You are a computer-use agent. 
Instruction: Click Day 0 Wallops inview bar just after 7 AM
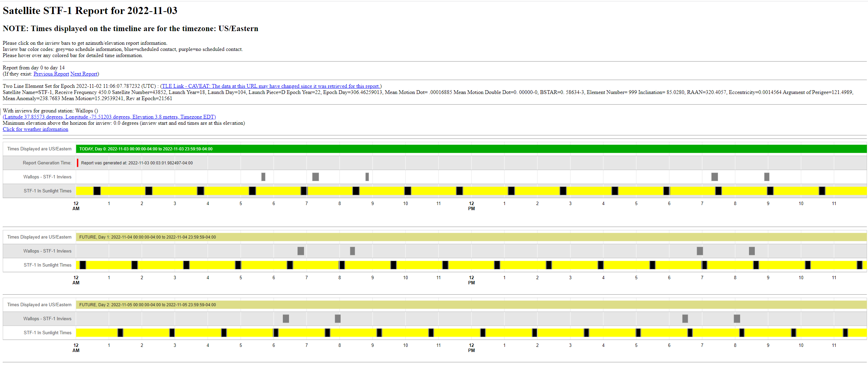click(x=316, y=177)
